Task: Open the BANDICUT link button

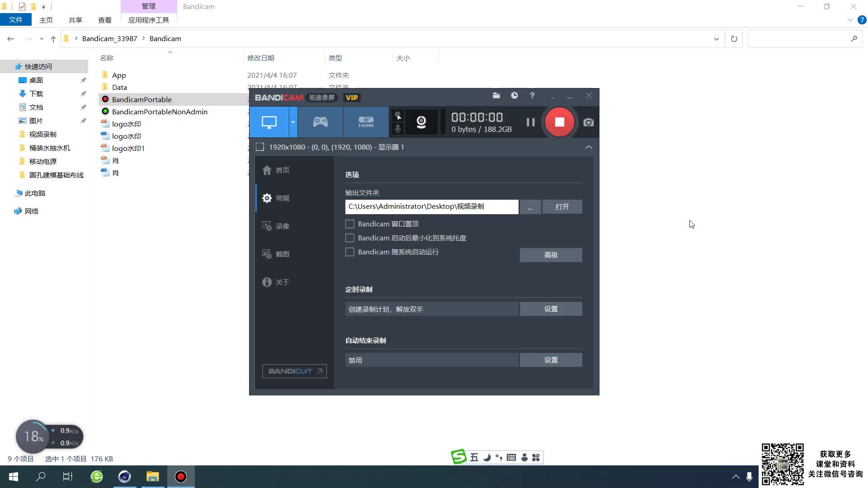Action: click(x=294, y=371)
